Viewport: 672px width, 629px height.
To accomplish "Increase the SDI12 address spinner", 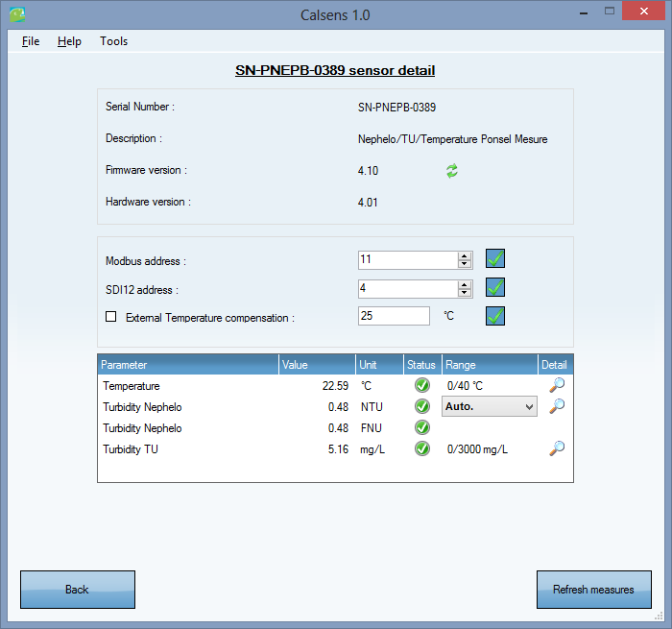I will pos(464,284).
